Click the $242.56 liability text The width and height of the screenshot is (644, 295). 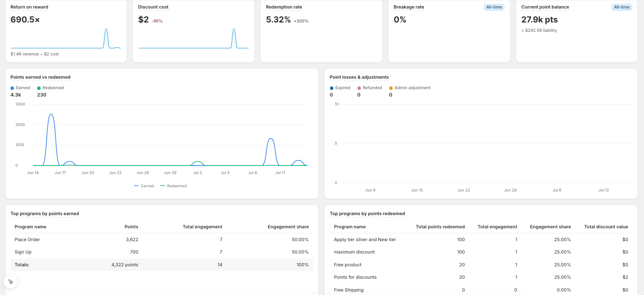pos(539,30)
